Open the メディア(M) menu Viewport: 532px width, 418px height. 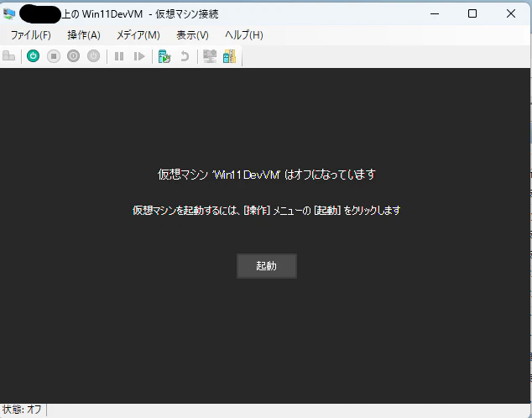tap(138, 35)
